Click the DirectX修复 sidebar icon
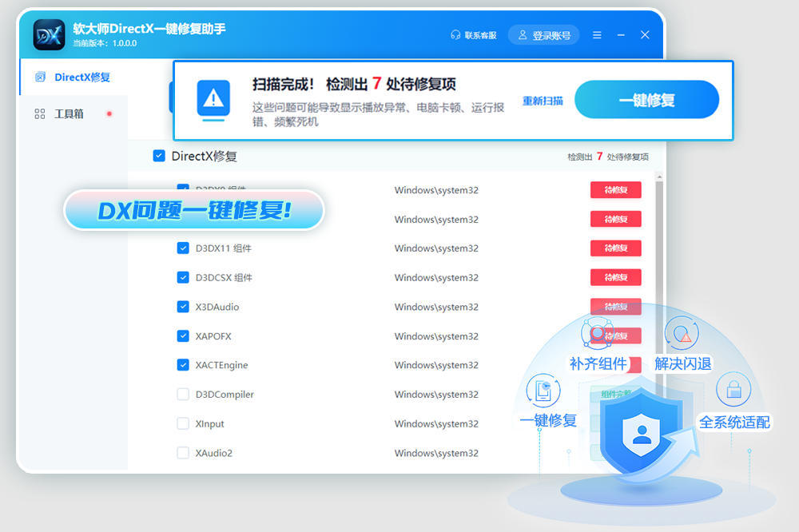Screen dimensions: 799x532 (40, 77)
